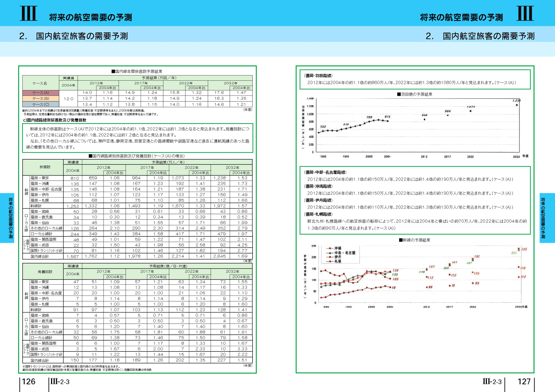Click the chart title 幹線の予測結果
The height and width of the screenshot is (392, 555).
click(415, 240)
